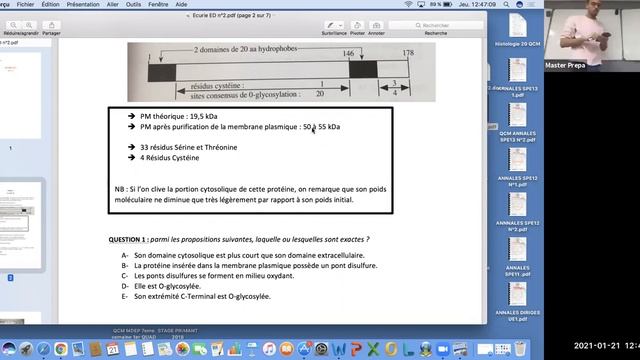
Task: Open the Zoom app in the Dock
Action: pyautogui.click(x=443, y=349)
